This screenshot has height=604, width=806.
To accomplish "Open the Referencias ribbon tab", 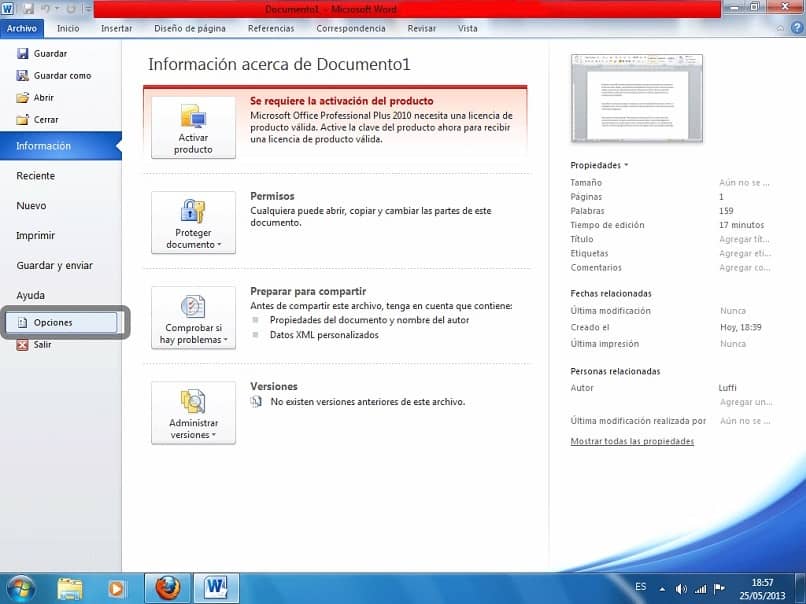I will pos(271,29).
